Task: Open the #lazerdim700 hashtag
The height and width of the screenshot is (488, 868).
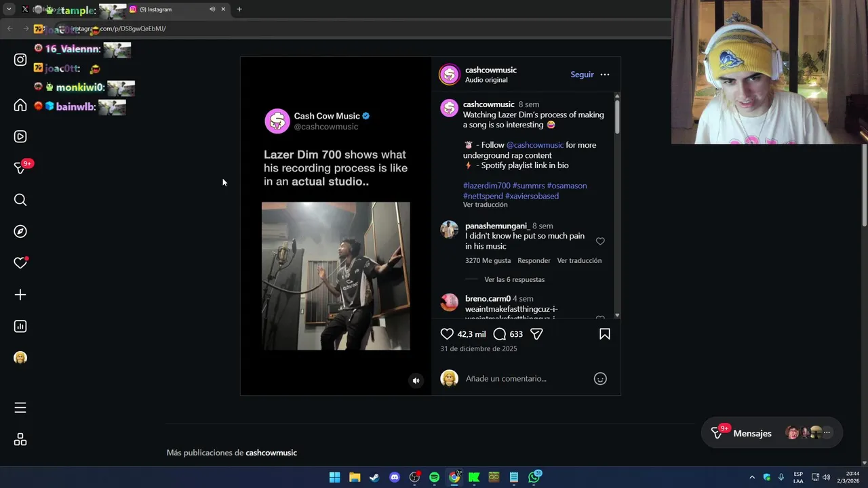Action: point(486,186)
